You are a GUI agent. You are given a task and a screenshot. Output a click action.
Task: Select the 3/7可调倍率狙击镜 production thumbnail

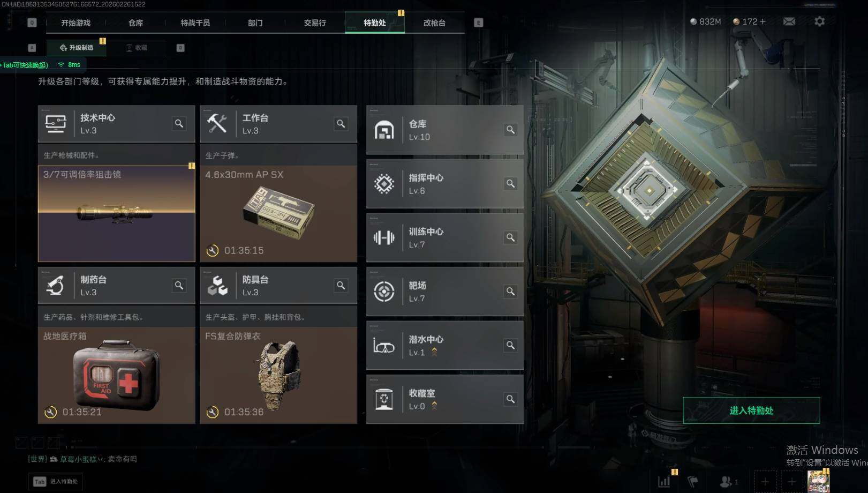click(x=116, y=213)
